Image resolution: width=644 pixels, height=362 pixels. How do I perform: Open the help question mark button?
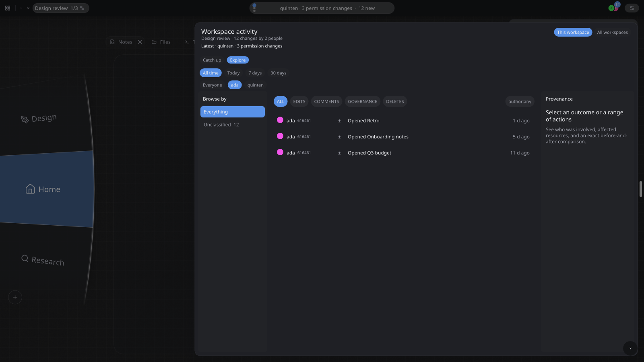click(x=630, y=348)
